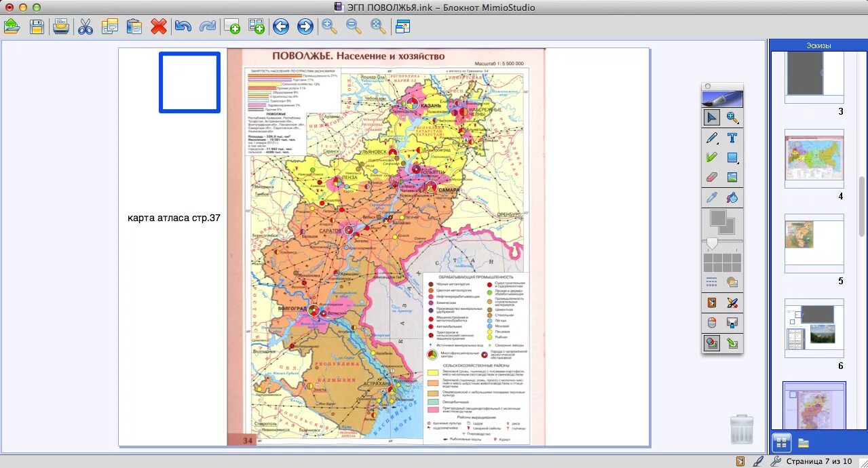Click the "Страница 7 из 10" status text
The image size is (868, 468).
point(819,461)
